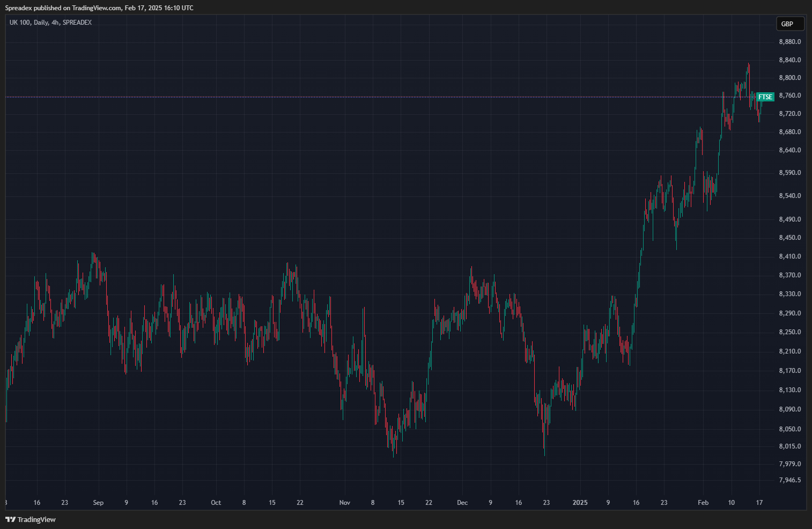Click the 8,090.0 price axis label
Screen dimensions: 812x529
click(x=790, y=409)
